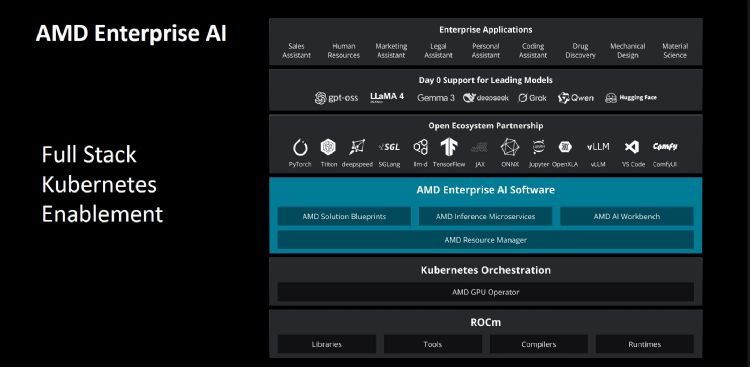Image resolution: width=750 pixels, height=367 pixels.
Task: Click the ROCm Runtimes box
Action: click(x=645, y=344)
